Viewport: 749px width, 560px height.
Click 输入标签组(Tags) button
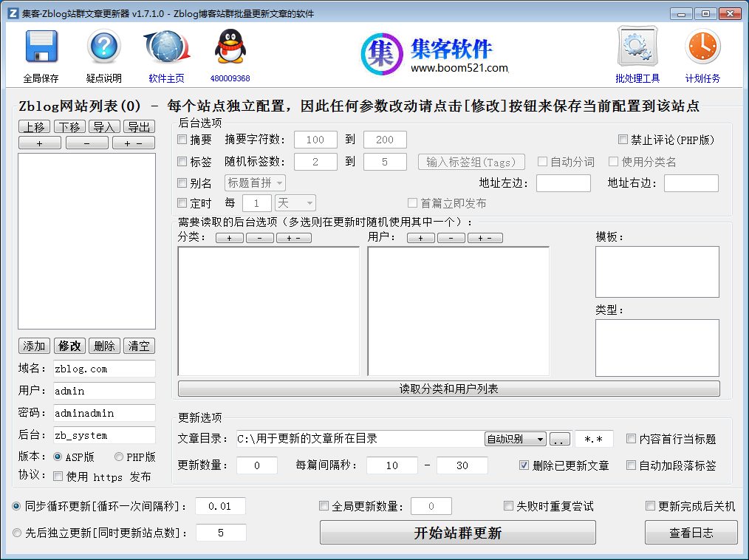[471, 162]
